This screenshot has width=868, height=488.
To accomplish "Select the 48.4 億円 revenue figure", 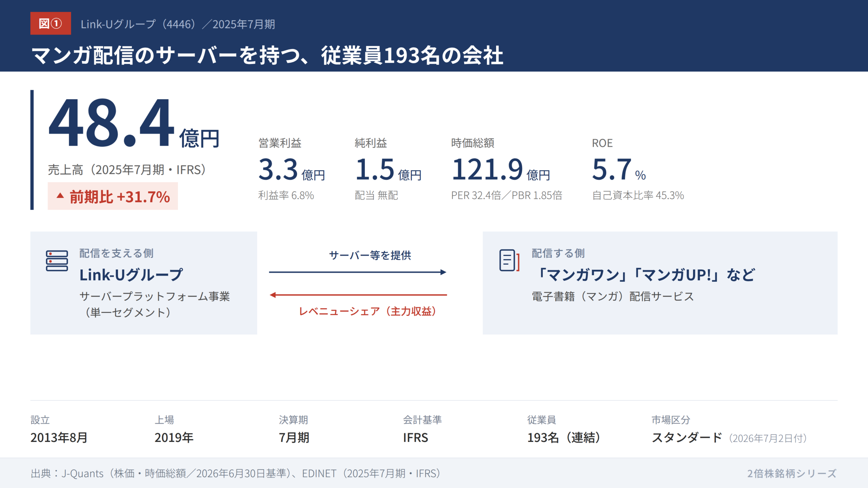I will coord(134,123).
